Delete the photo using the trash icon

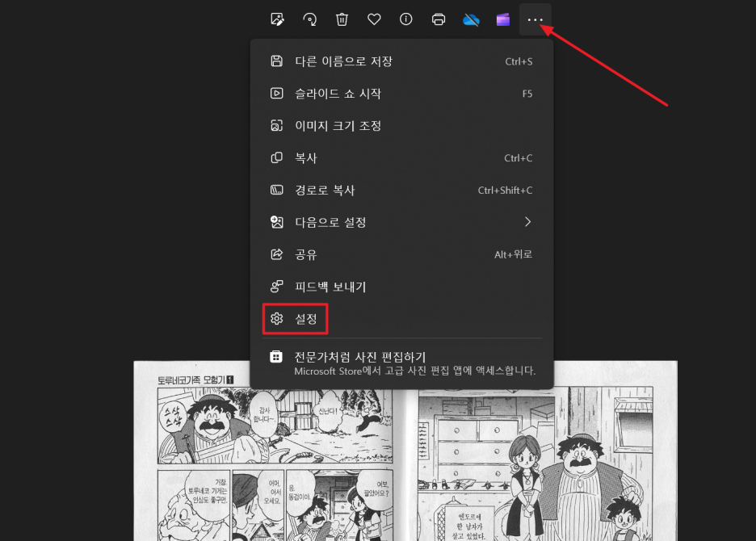[342, 19]
